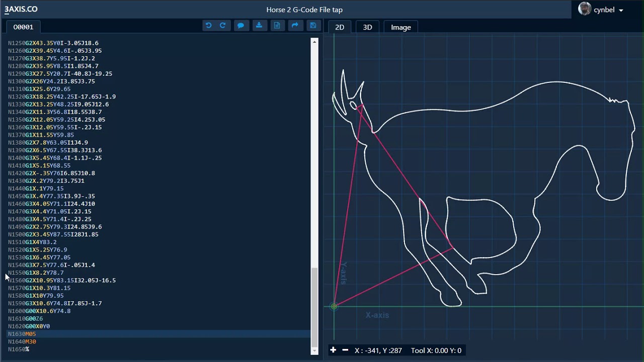Switch to the 2D view tab
The width and height of the screenshot is (644, 362).
[340, 27]
